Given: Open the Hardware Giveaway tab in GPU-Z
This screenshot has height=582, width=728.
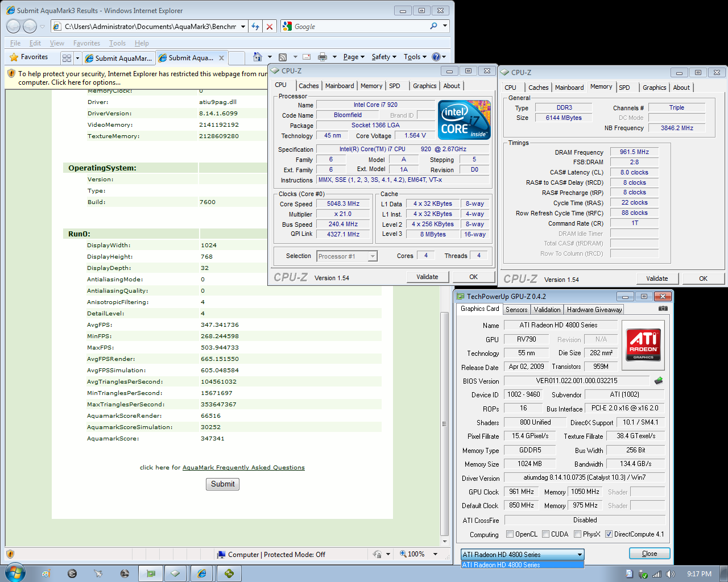Looking at the screenshot, I should [x=594, y=310].
